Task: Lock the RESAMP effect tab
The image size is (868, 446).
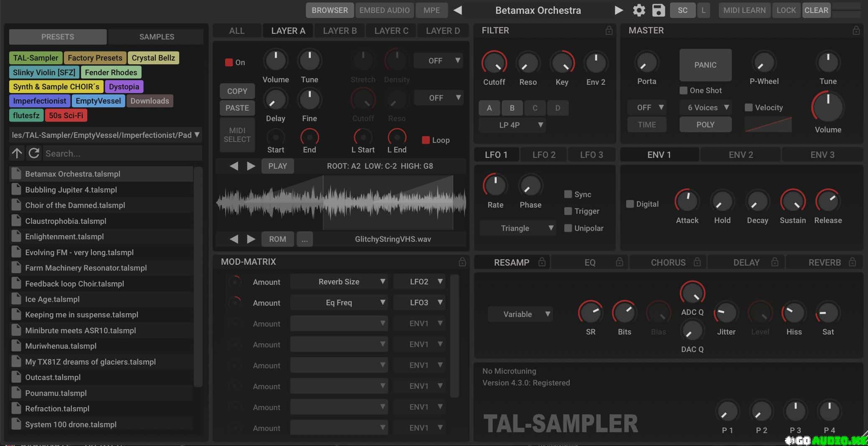Action: point(542,262)
